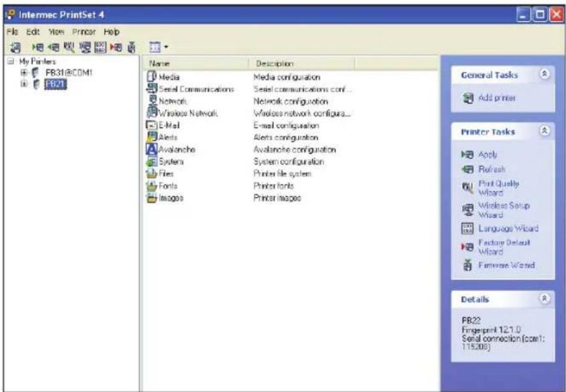The width and height of the screenshot is (566, 392).
Task: Click the Apply icon in the toolbar
Action: coord(38,47)
